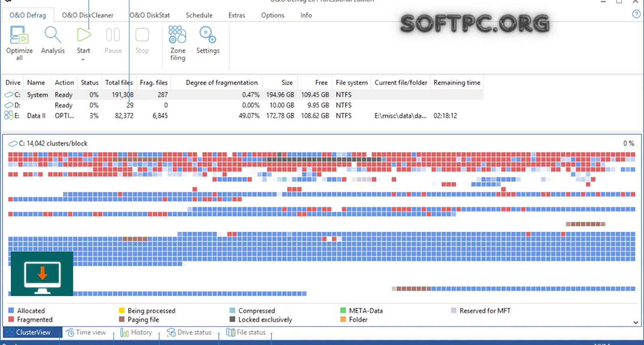Click the Reserved for MFT swatch

[454, 310]
